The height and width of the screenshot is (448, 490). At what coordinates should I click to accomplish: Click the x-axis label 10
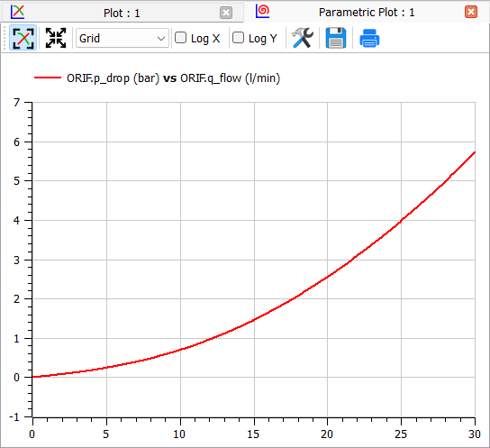click(179, 434)
